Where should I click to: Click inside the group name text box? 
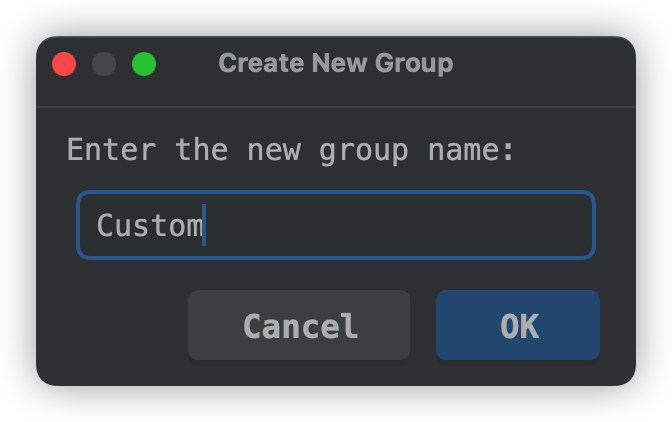pos(336,225)
